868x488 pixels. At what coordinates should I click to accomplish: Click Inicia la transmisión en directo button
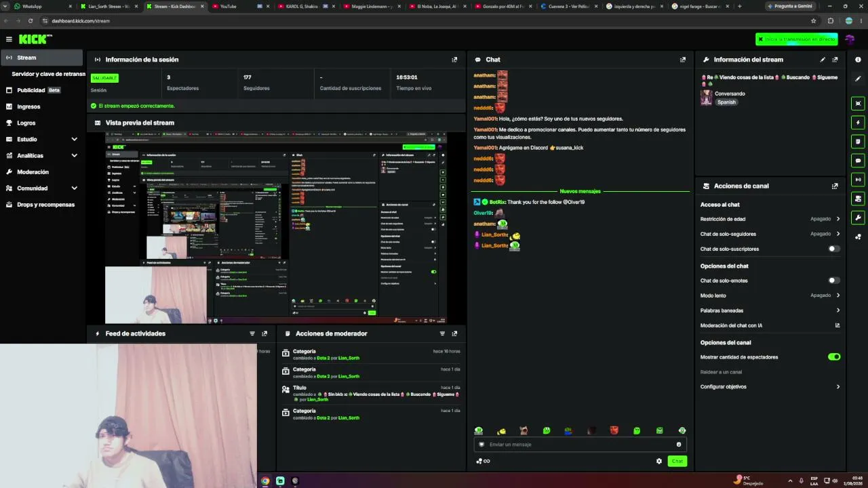pyautogui.click(x=797, y=39)
